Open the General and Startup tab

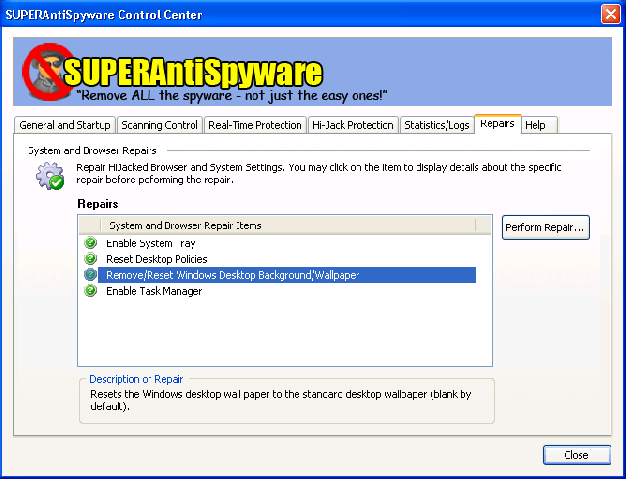65,125
